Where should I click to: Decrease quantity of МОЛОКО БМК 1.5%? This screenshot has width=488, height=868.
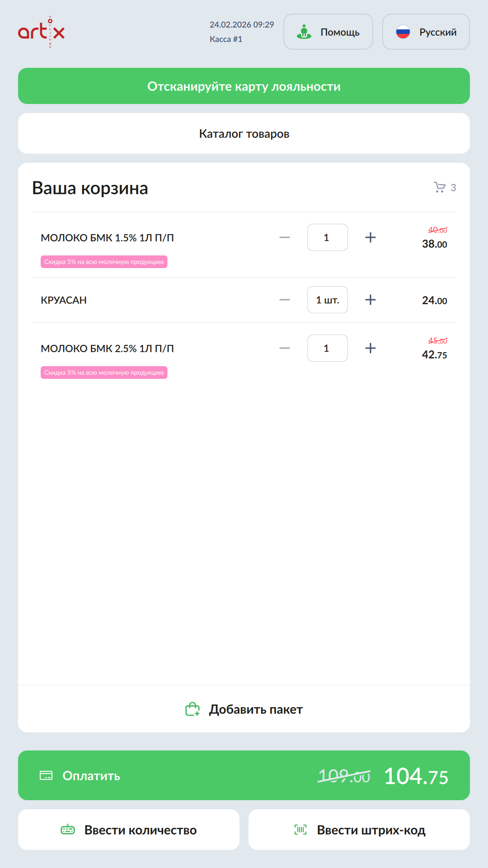pyautogui.click(x=285, y=237)
